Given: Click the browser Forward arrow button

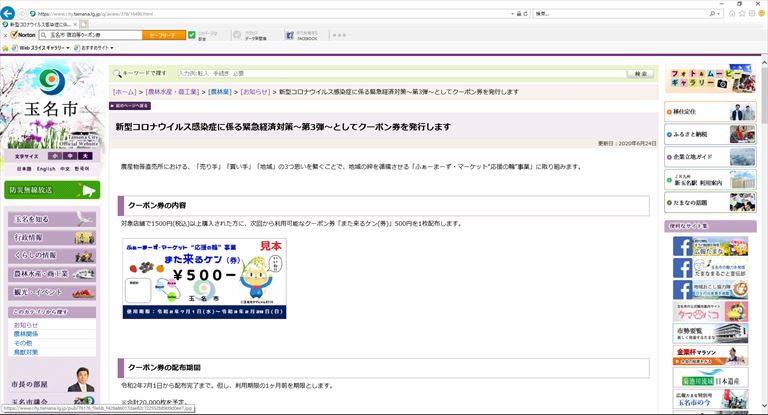Looking at the screenshot, I should pyautogui.click(x=22, y=14).
